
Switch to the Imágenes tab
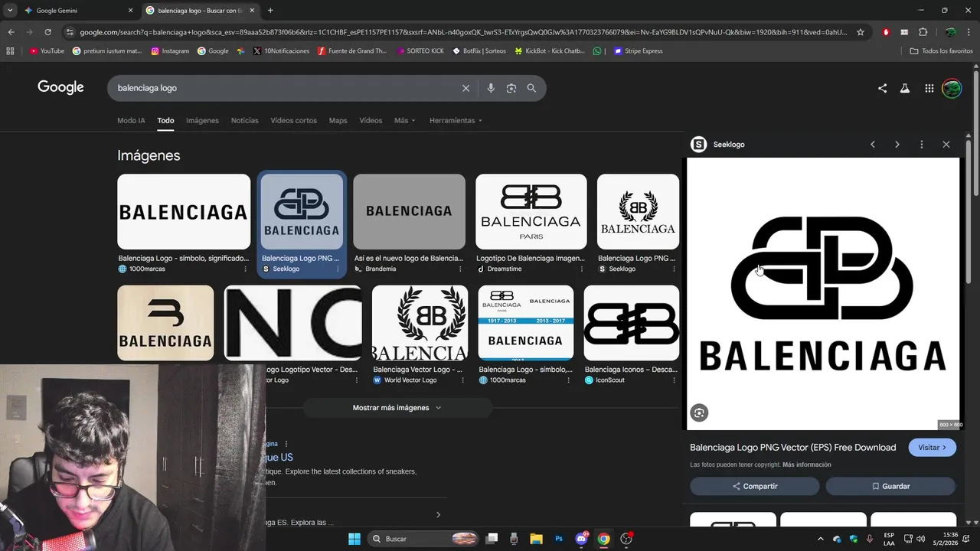click(202, 121)
